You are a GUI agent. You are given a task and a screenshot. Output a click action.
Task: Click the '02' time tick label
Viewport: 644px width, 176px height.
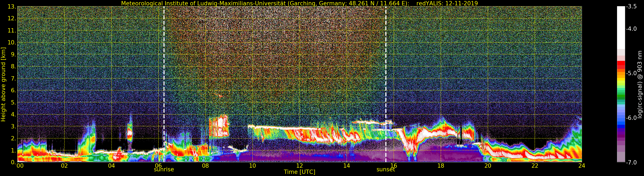click(64, 166)
